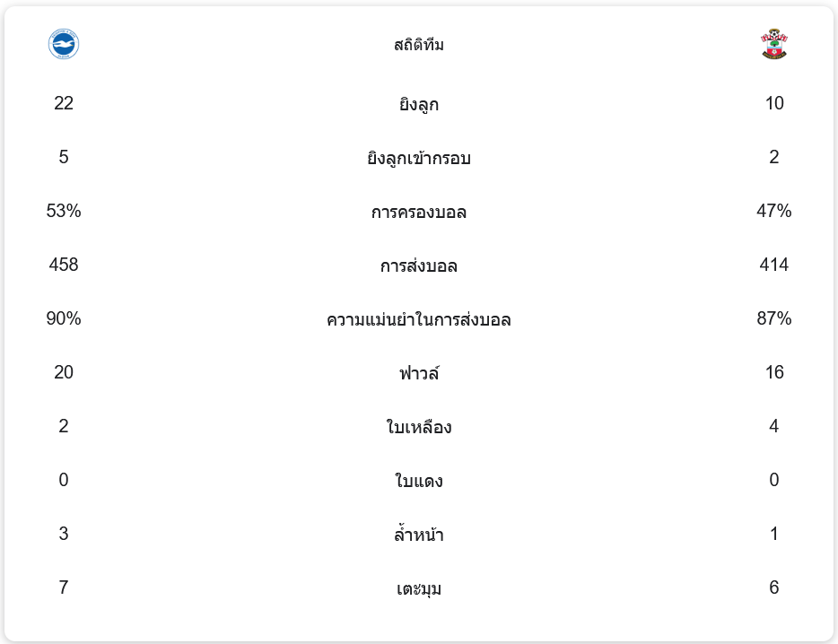This screenshot has height=644, width=838.
Task: Select the สถิติทีม header title
Action: 419,45
